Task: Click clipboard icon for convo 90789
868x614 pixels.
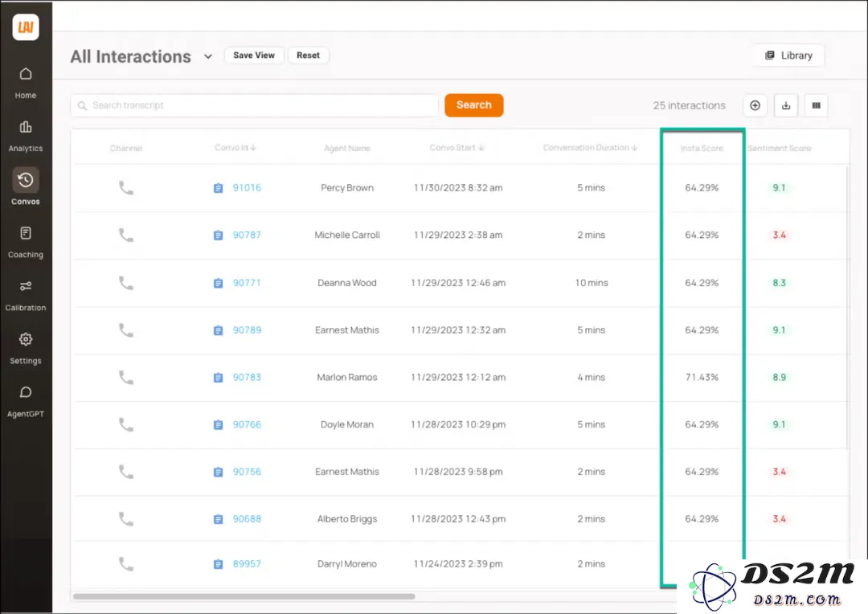Action: 218,330
